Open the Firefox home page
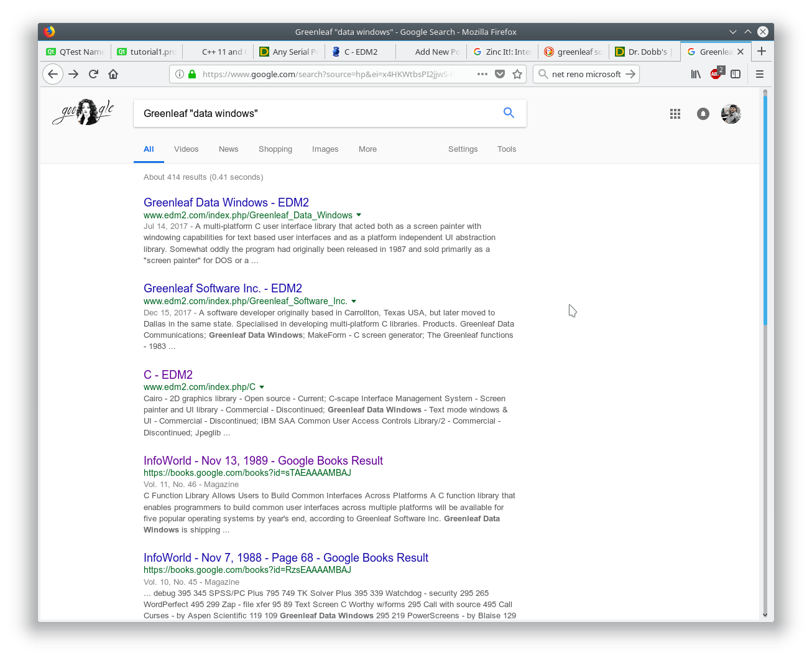This screenshot has height=660, width=812. [113, 74]
